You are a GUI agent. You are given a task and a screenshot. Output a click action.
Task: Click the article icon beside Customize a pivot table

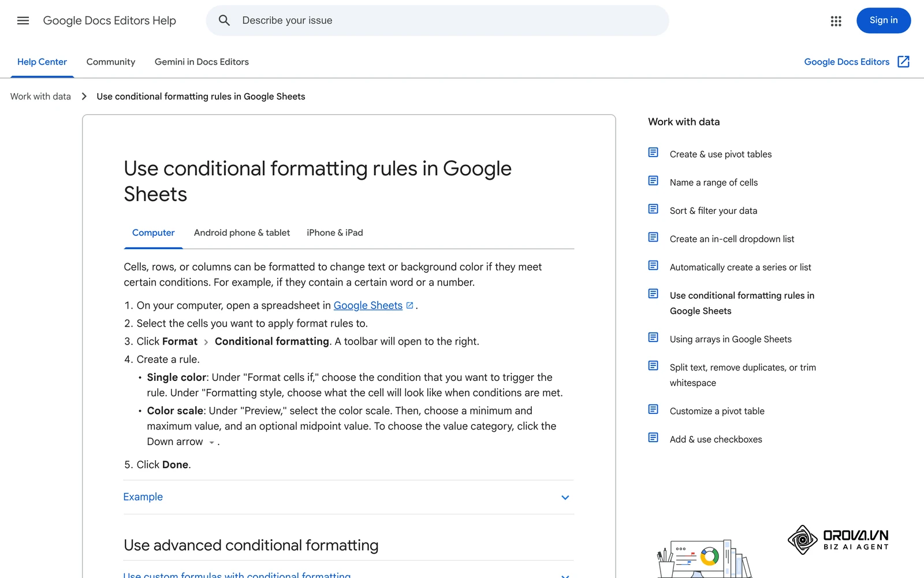click(653, 410)
